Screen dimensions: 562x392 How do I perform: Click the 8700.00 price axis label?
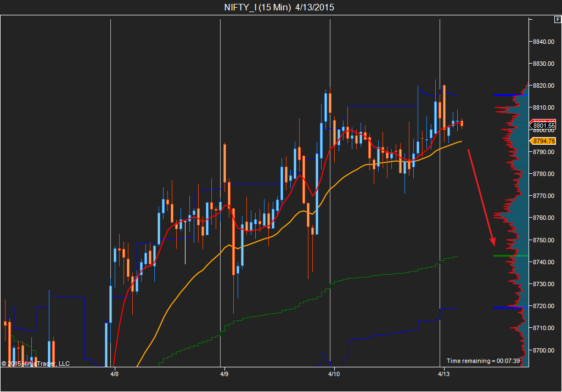(543, 350)
